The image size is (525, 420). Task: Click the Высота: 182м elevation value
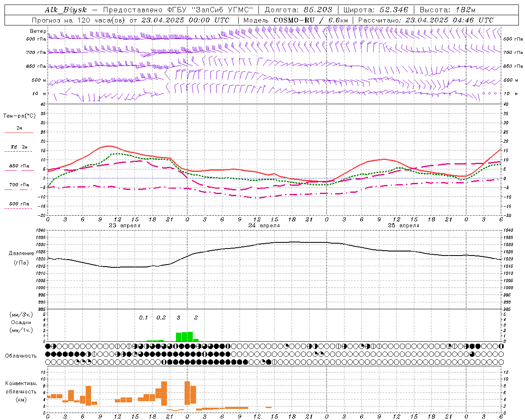(x=447, y=10)
